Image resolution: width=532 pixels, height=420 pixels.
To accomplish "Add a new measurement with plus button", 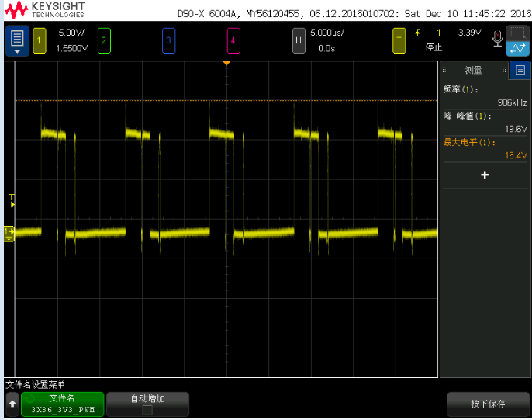I will coord(485,175).
